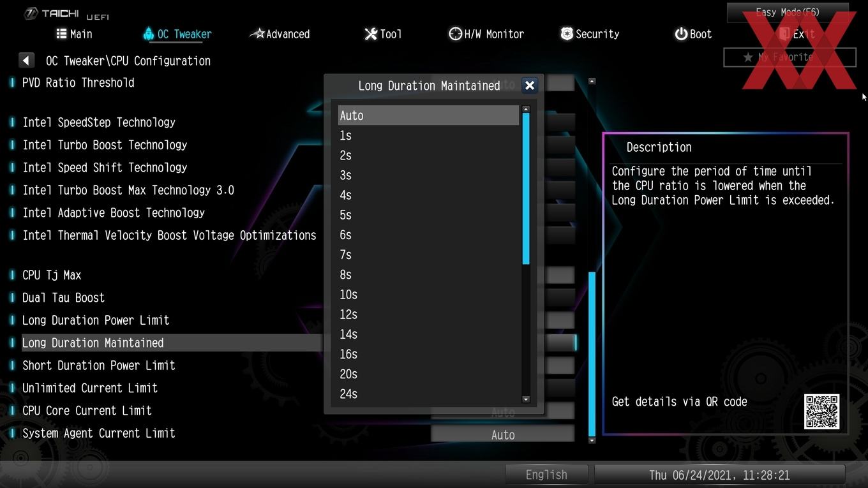Click the main settings list scroll up arrow
This screenshot has height=488, width=868.
pyautogui.click(x=592, y=81)
